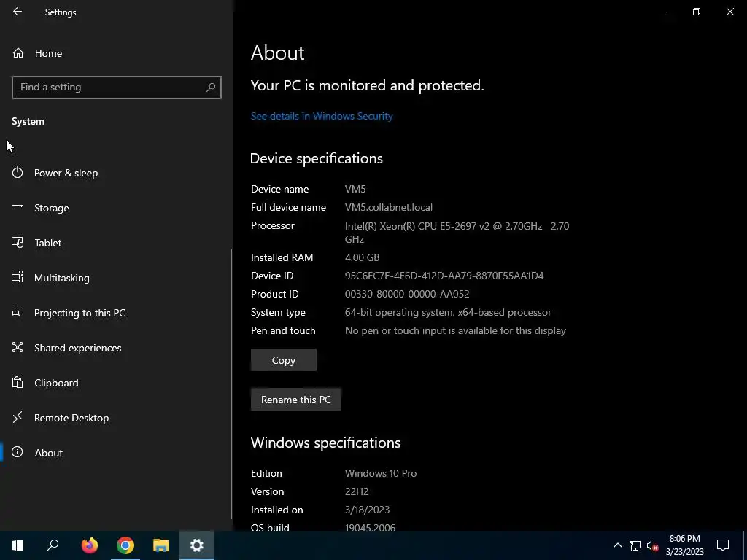
Task: Focus the Find a setting search box
Action: point(116,87)
